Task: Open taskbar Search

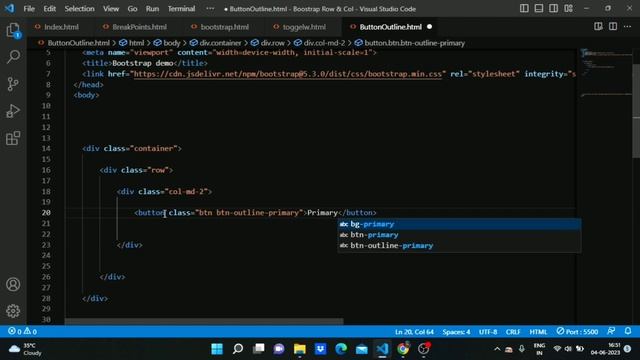Action: (238, 349)
